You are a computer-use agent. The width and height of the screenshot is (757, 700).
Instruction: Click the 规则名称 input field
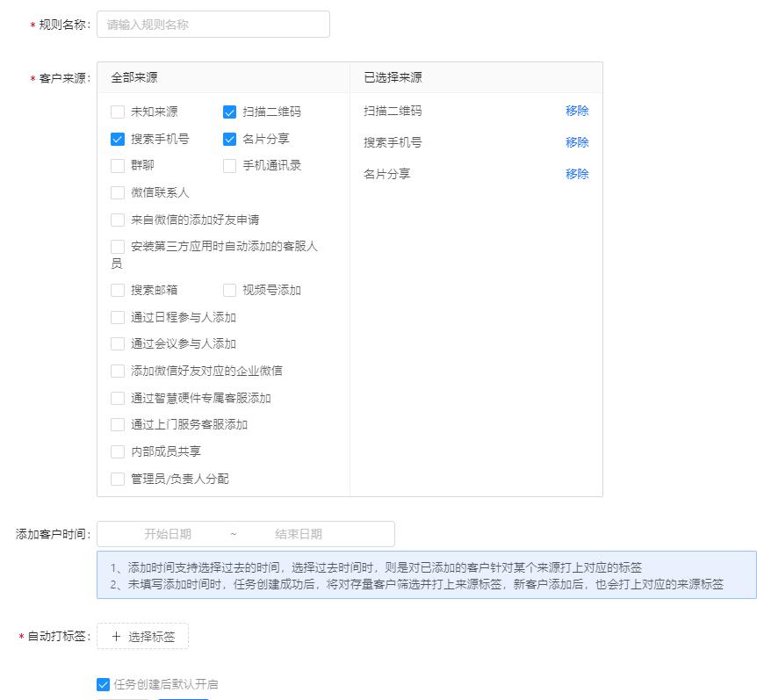pyautogui.click(x=211, y=24)
